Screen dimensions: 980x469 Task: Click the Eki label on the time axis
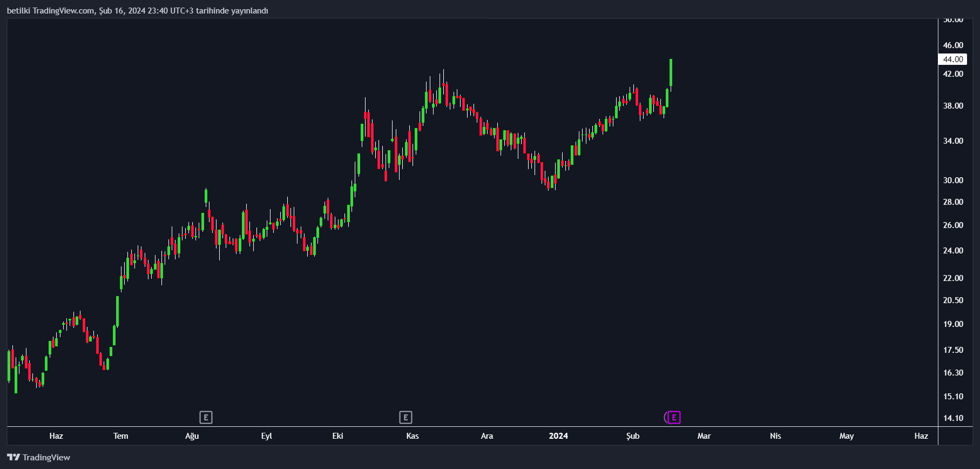coord(338,436)
